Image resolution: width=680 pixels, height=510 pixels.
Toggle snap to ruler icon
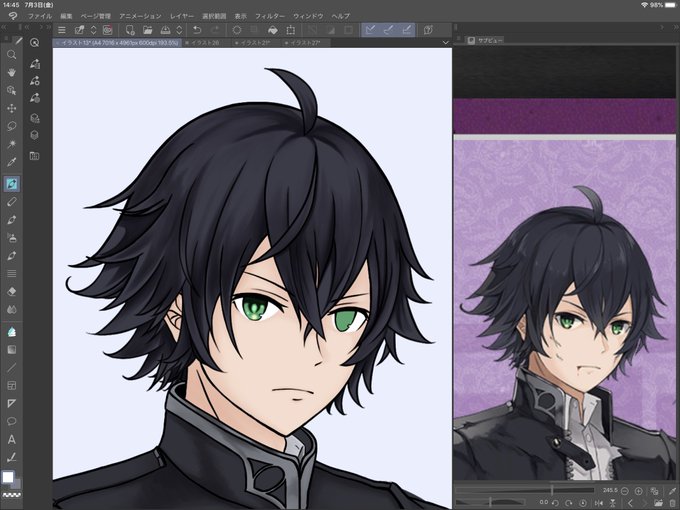370,30
